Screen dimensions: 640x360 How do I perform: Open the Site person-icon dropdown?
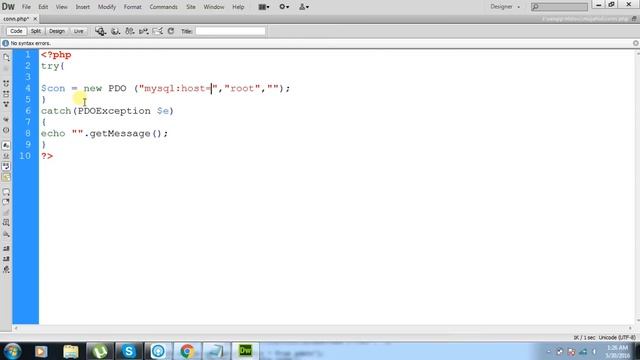304,7
